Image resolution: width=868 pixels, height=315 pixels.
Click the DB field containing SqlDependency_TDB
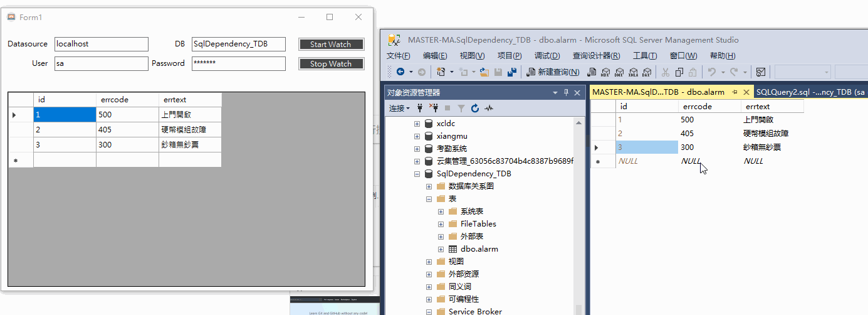(239, 44)
